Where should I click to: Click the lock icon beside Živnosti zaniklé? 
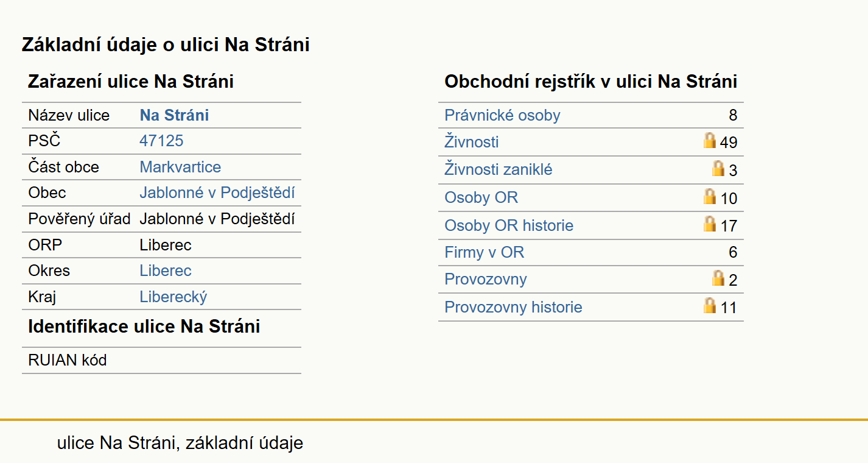click(718, 168)
